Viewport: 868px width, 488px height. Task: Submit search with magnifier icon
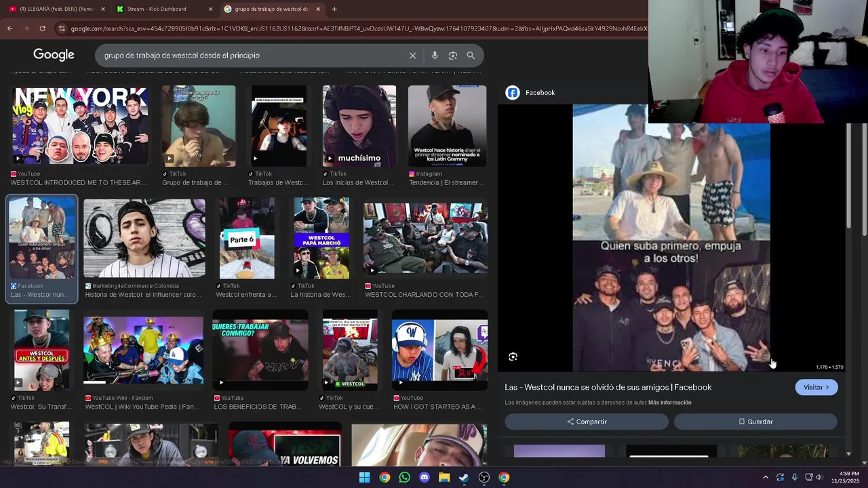pos(471,56)
